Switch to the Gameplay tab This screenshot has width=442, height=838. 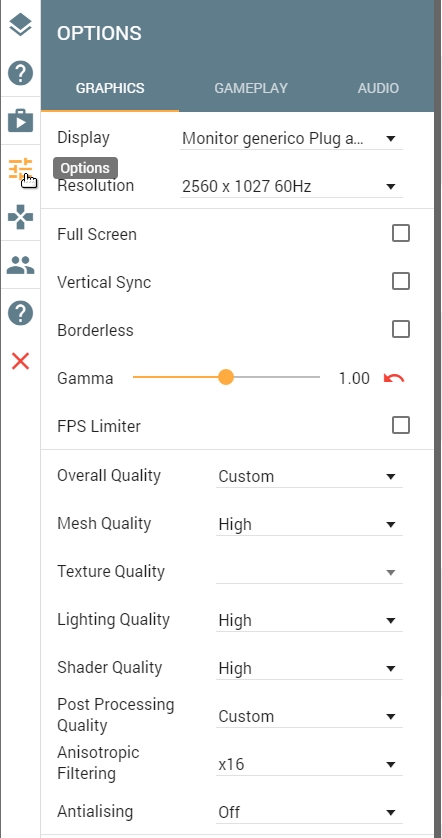(x=251, y=88)
